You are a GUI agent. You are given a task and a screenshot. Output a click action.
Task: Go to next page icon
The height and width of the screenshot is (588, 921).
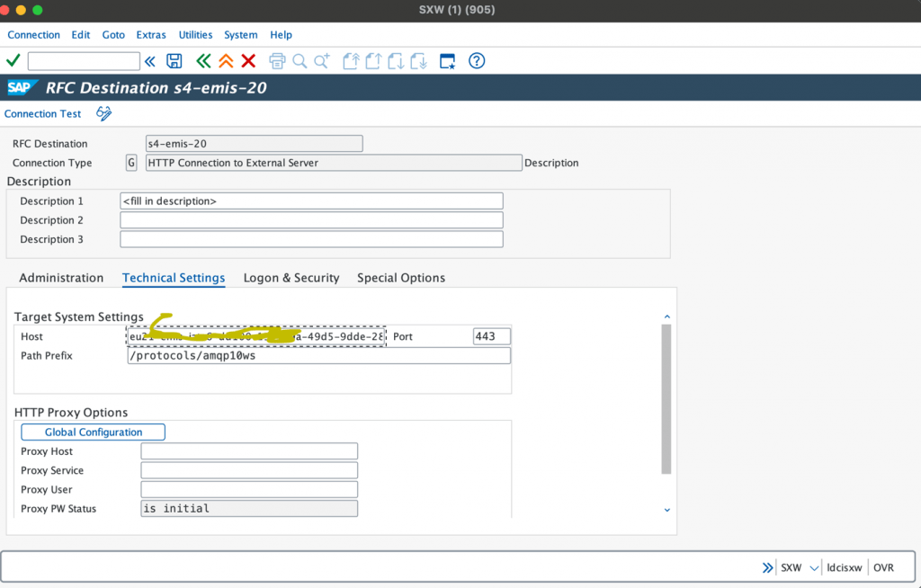tap(396, 61)
